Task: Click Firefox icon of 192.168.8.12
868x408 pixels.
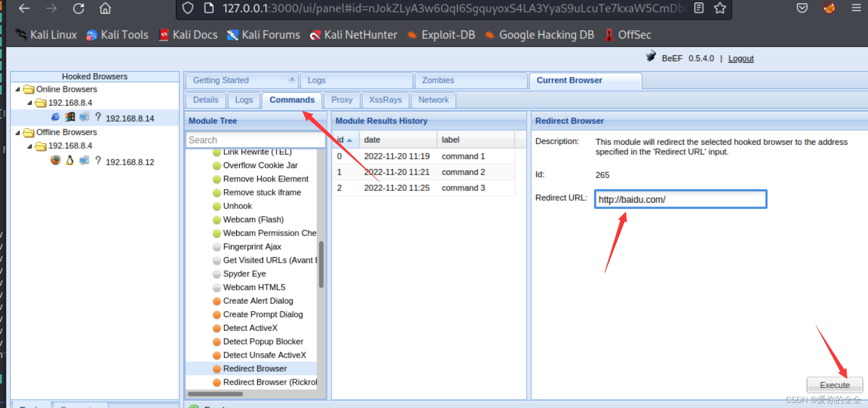Action: coord(55,160)
